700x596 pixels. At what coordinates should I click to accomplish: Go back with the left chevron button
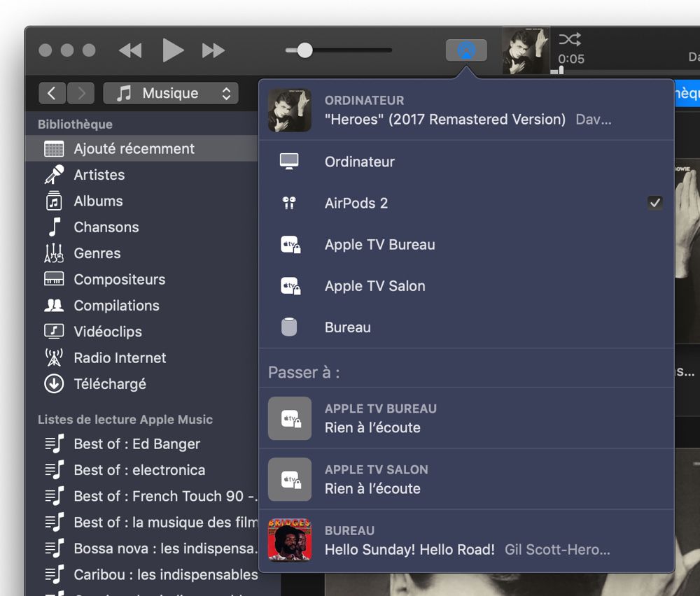[x=52, y=93]
